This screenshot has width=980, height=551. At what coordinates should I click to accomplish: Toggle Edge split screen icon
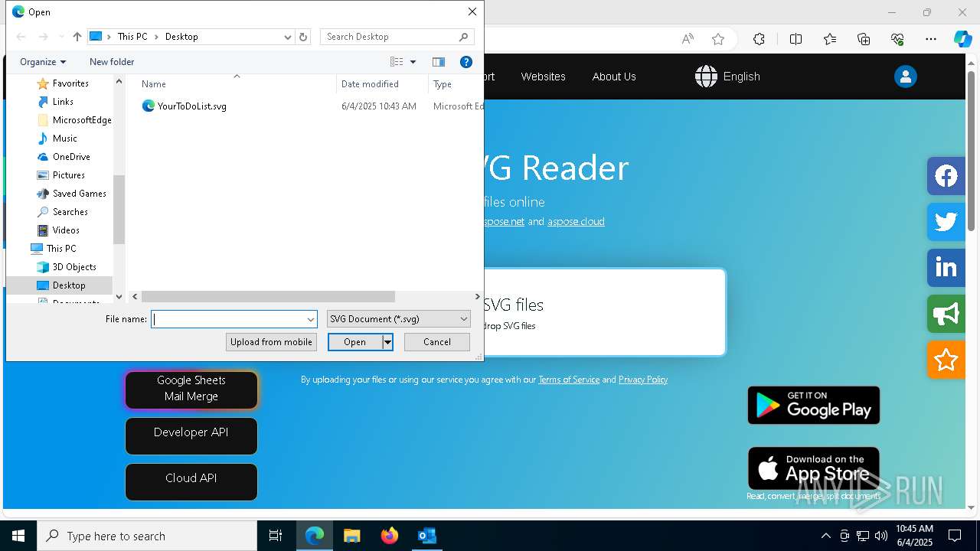[795, 39]
